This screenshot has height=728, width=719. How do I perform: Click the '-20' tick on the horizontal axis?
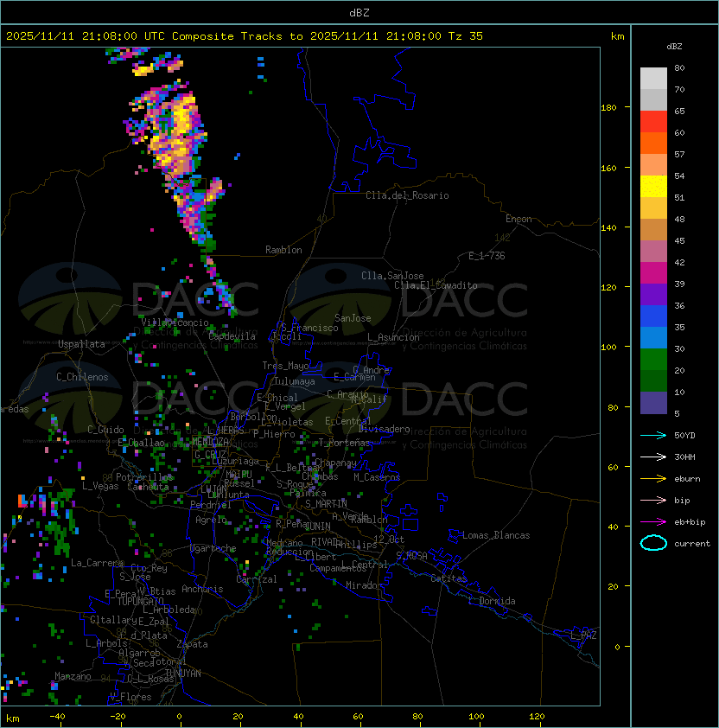pos(118,717)
